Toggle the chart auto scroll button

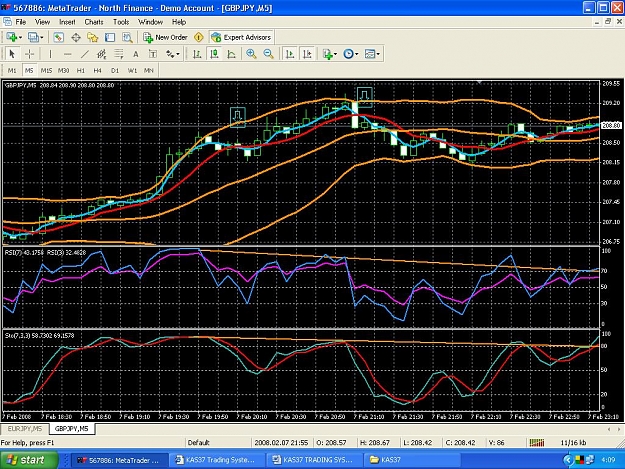[x=290, y=54]
